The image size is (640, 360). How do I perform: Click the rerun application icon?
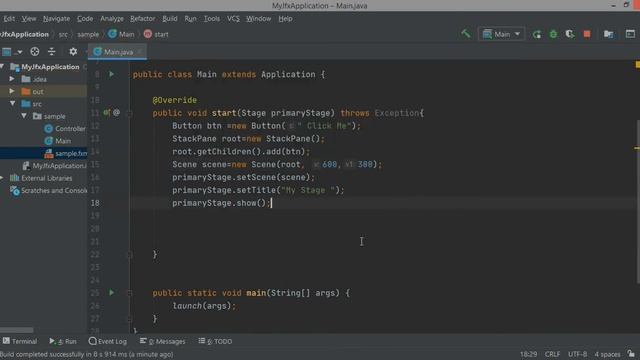(x=537, y=34)
